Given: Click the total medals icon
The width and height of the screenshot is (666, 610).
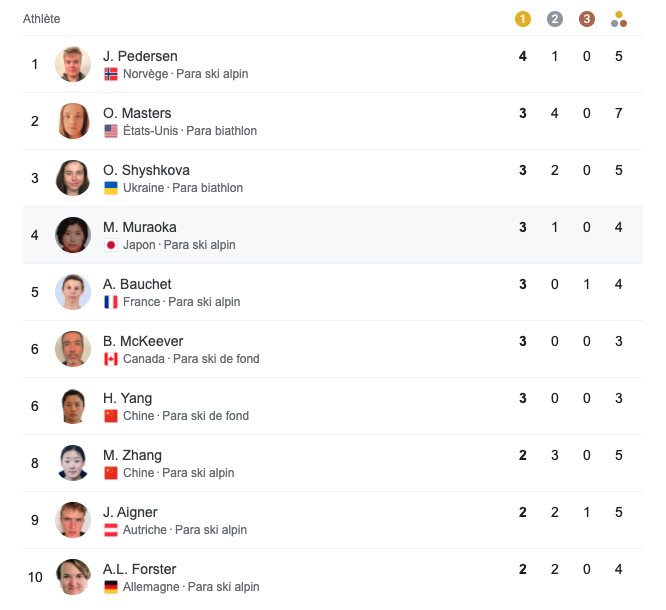Looking at the screenshot, I should click(619, 19).
